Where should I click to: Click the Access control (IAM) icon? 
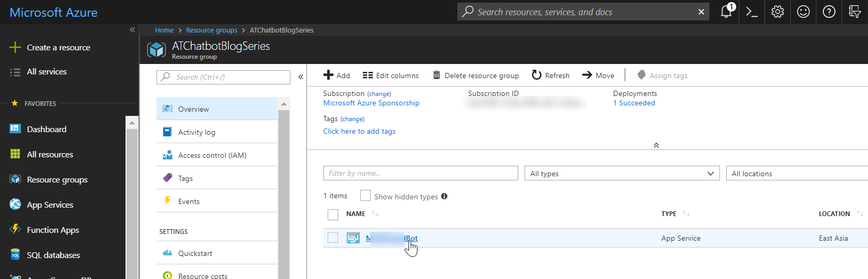168,155
